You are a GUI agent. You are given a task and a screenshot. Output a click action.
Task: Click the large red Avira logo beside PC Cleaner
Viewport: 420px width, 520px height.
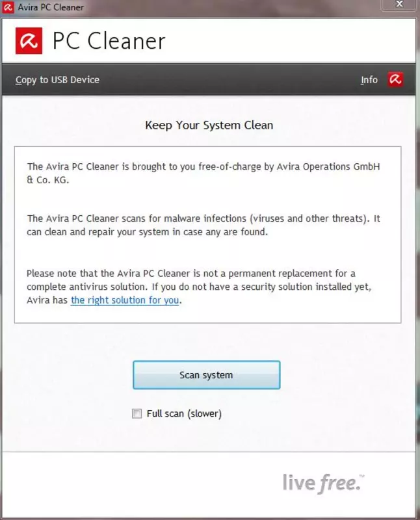coord(29,41)
